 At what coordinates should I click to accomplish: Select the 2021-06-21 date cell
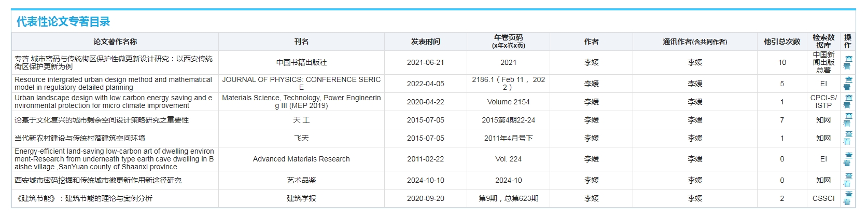(x=426, y=62)
